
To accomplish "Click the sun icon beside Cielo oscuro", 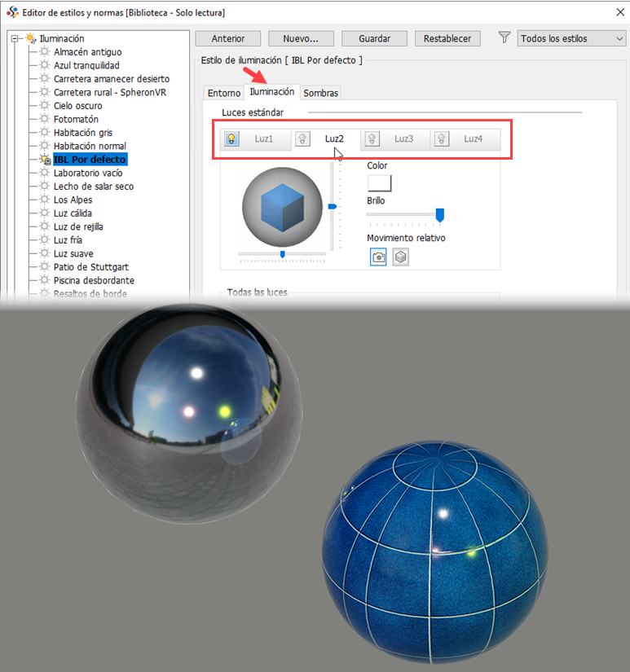I will (45, 105).
